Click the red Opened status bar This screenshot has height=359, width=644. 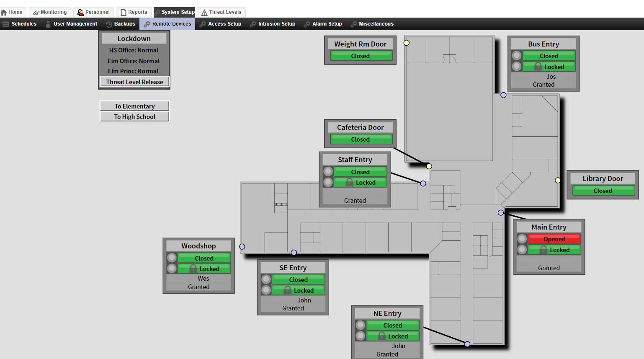click(x=554, y=239)
